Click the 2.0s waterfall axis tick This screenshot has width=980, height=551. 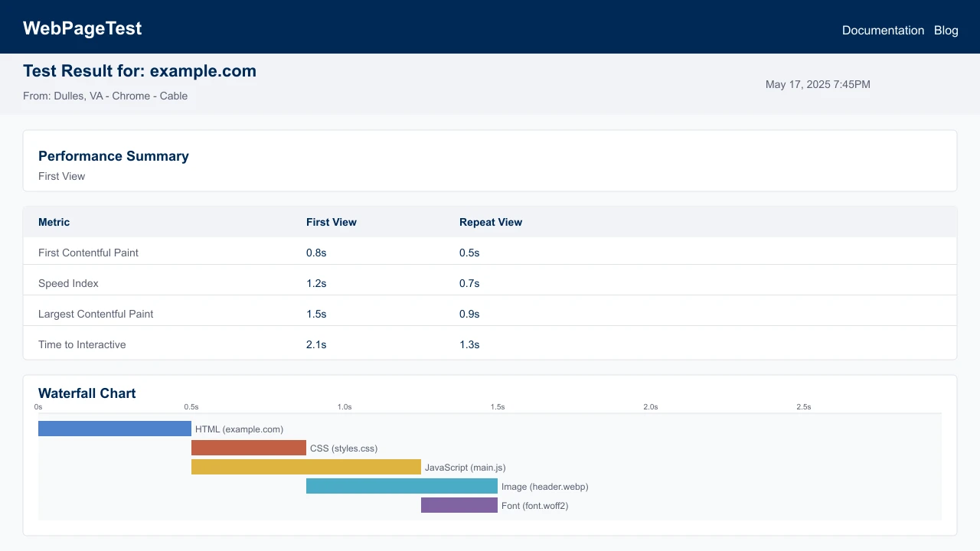[651, 407]
